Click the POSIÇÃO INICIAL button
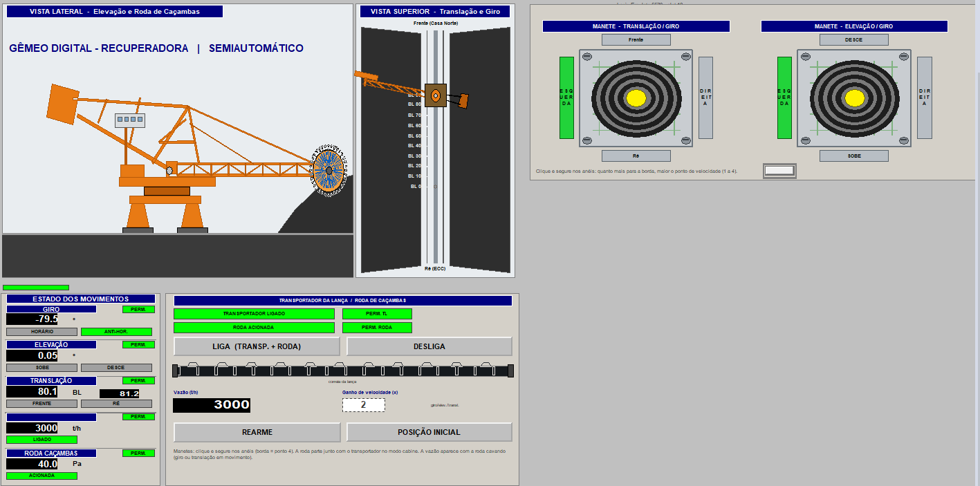The height and width of the screenshot is (486, 980). point(429,432)
